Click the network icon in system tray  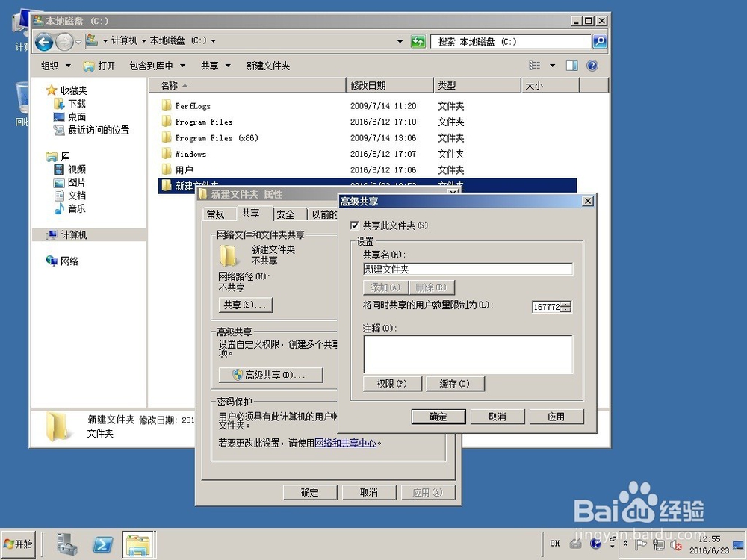tap(658, 544)
